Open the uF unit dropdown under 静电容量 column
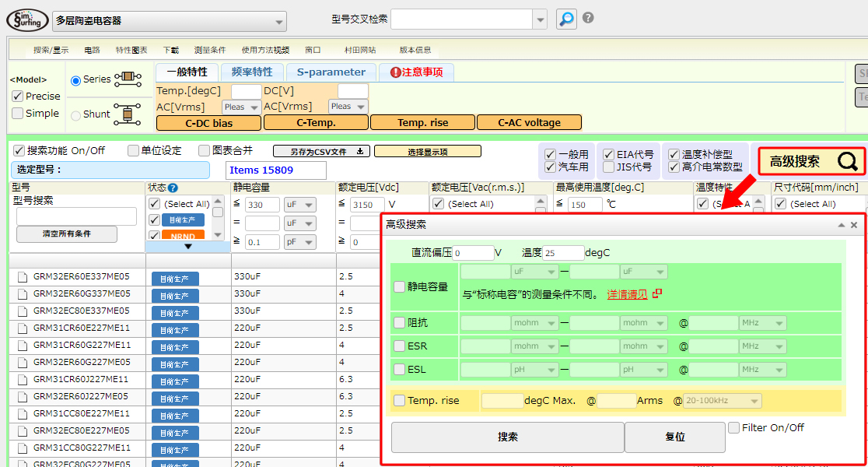This screenshot has width=868, height=467. [299, 205]
